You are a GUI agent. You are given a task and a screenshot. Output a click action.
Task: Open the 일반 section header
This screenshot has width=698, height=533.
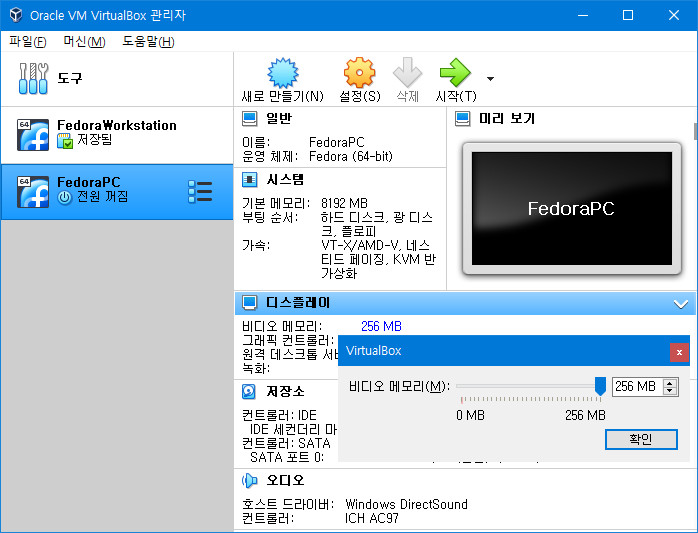coord(279,118)
